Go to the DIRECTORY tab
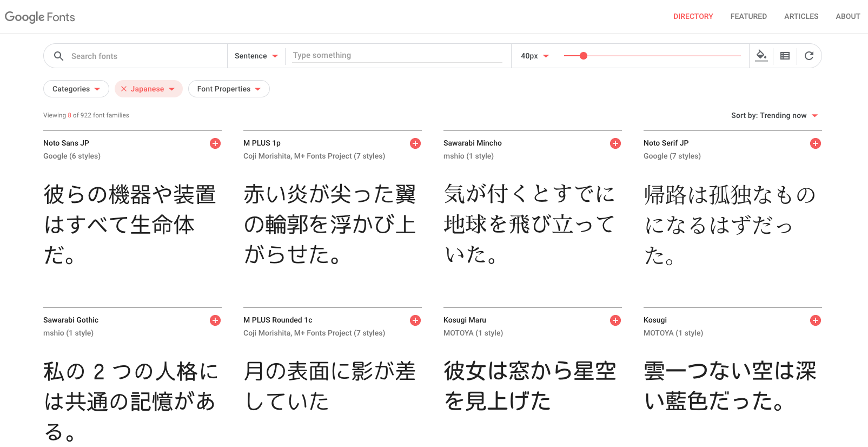Viewport: 868px width, 447px height. (x=693, y=16)
